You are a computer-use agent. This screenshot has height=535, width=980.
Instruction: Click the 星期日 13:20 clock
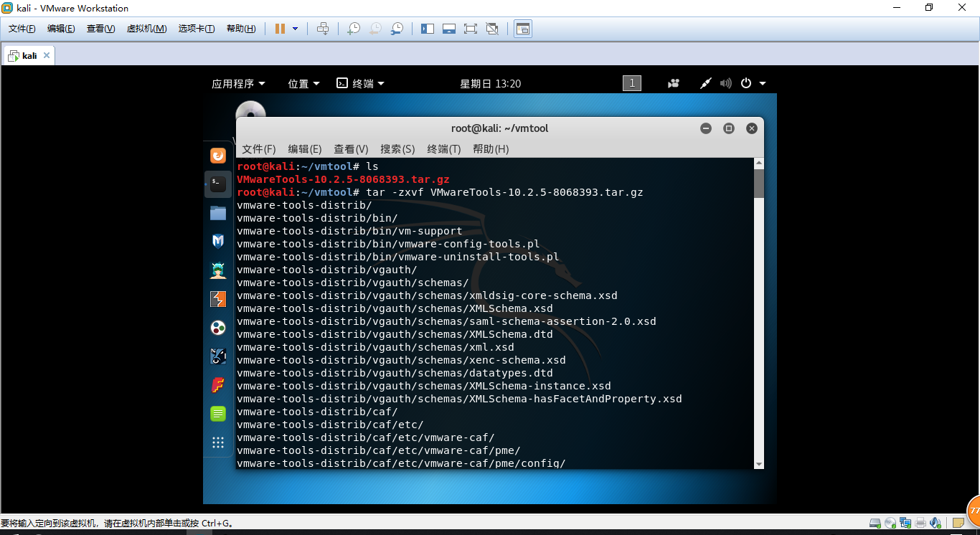click(x=491, y=84)
